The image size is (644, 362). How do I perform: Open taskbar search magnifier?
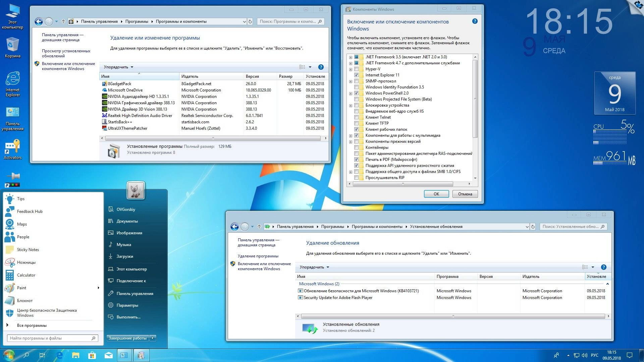(26, 355)
